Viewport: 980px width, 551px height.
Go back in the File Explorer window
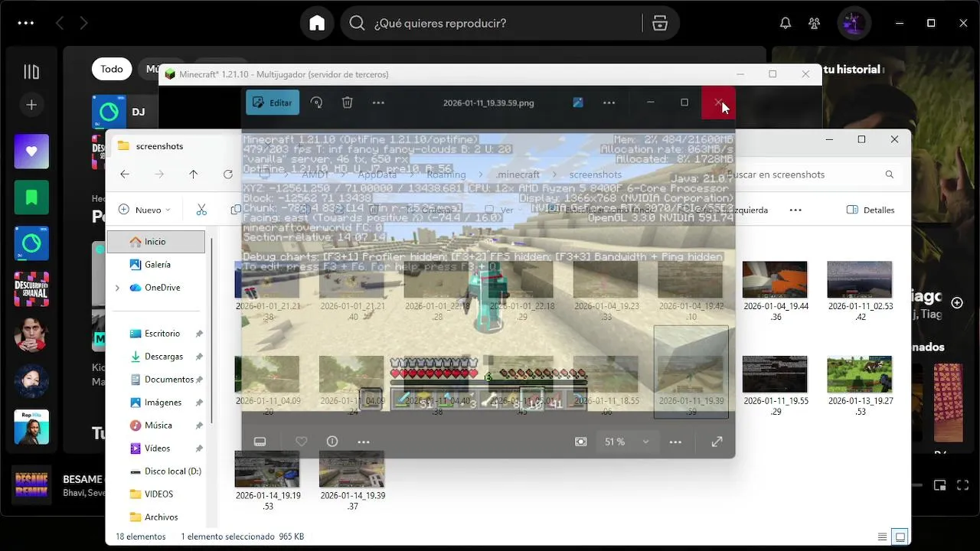tap(125, 174)
